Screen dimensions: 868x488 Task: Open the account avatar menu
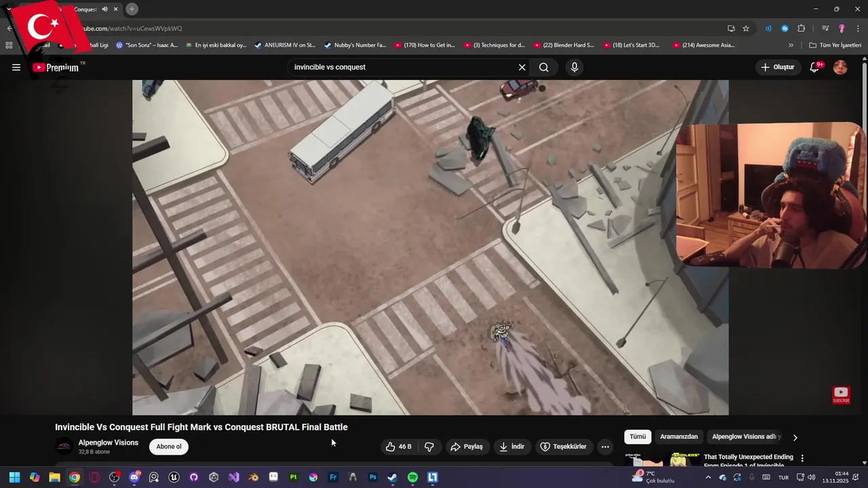tap(840, 67)
